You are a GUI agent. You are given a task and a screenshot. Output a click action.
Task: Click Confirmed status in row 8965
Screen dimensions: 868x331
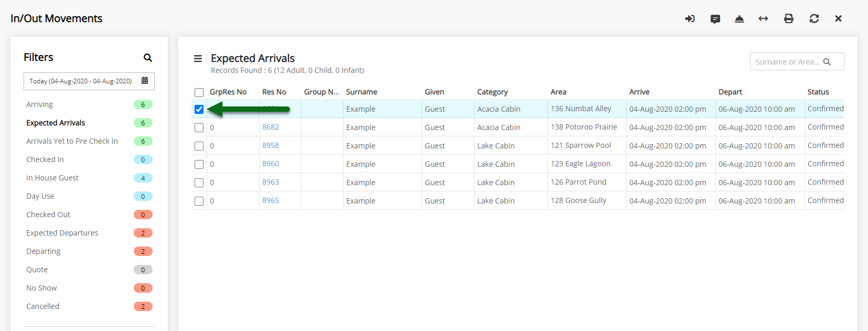tap(826, 200)
